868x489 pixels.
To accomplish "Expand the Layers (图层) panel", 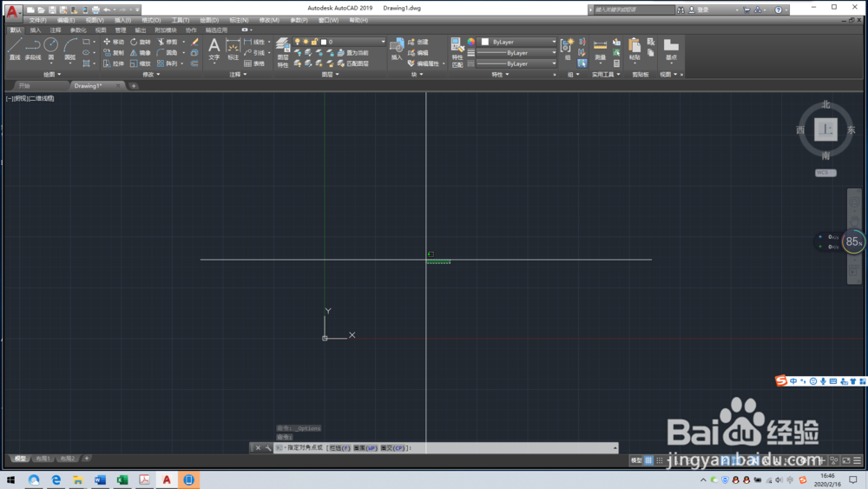I will tap(330, 74).
